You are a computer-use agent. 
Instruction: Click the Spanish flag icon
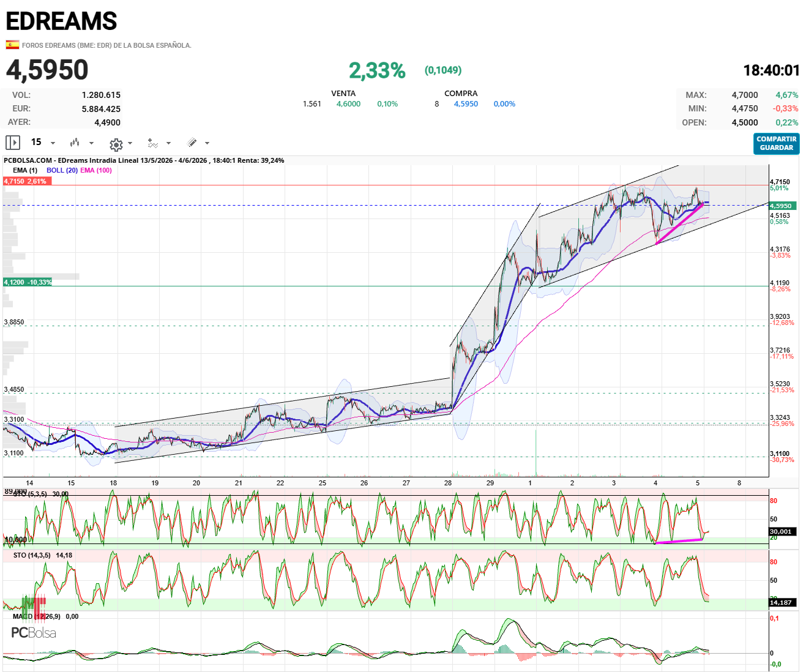12,45
